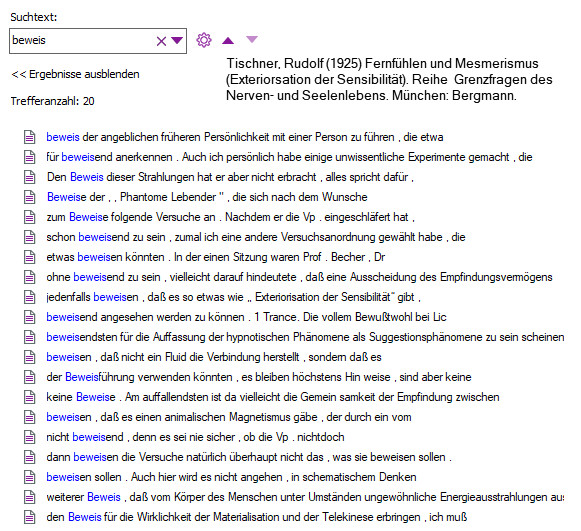The width and height of the screenshot is (581, 531).
Task: Open result 'beweisen, daß es einen animalischen Magnetismus'
Action: pyautogui.click(x=229, y=417)
